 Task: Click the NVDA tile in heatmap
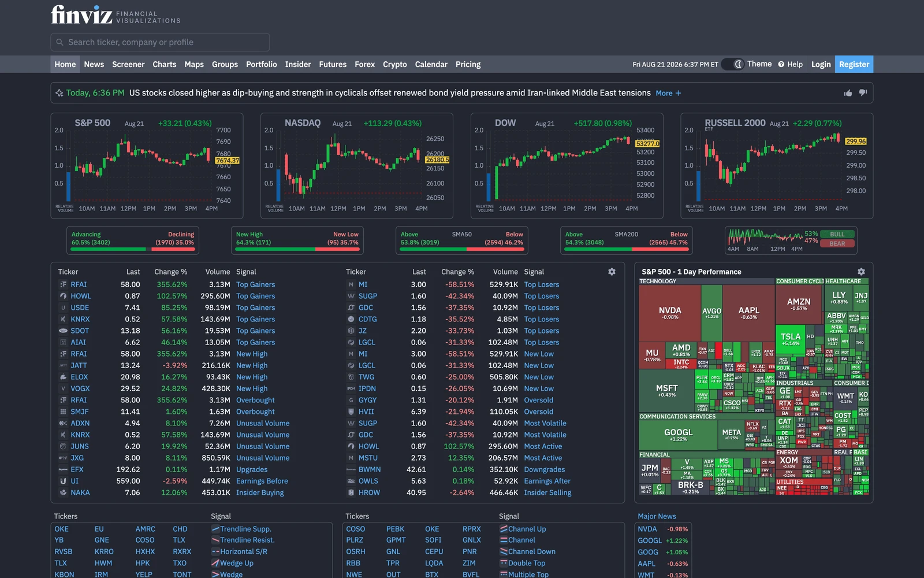670,313
